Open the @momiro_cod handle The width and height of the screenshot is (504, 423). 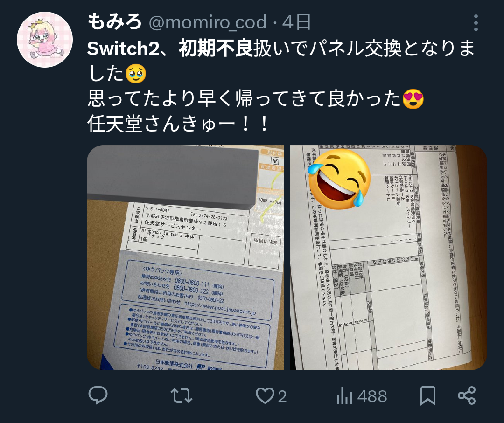[208, 22]
